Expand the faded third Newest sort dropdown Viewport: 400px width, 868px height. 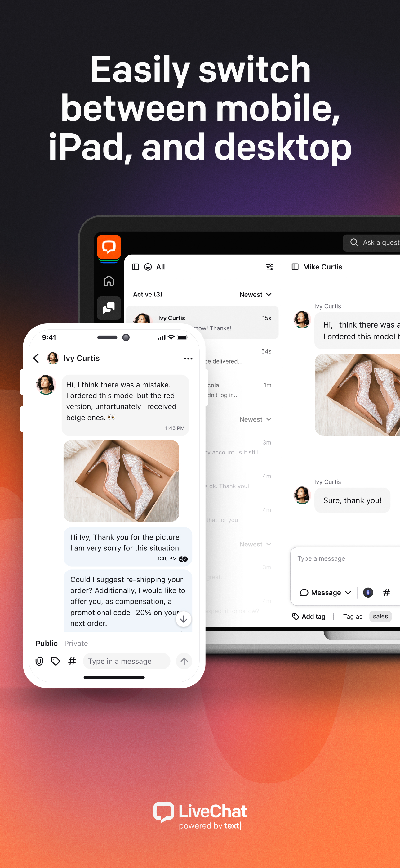256,544
